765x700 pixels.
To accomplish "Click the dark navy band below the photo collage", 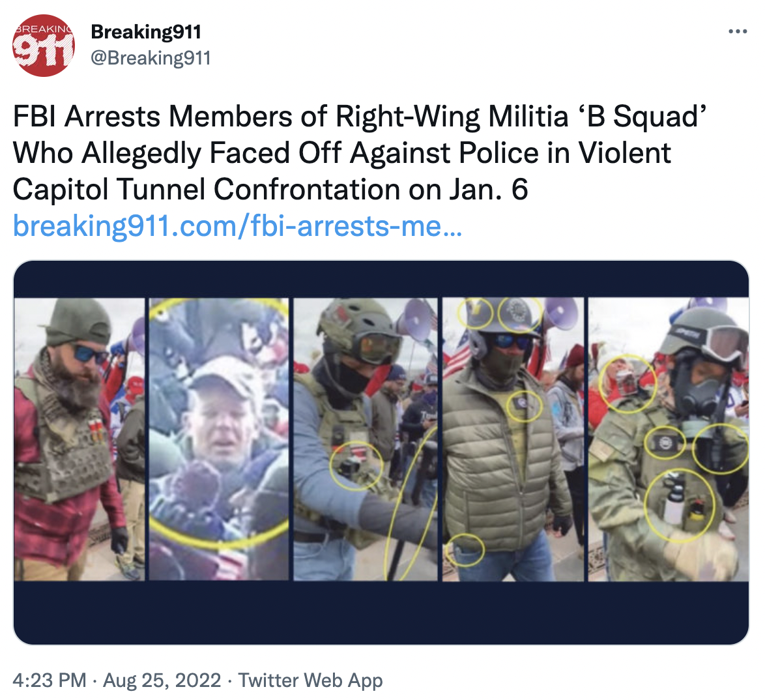I will (x=381, y=613).
